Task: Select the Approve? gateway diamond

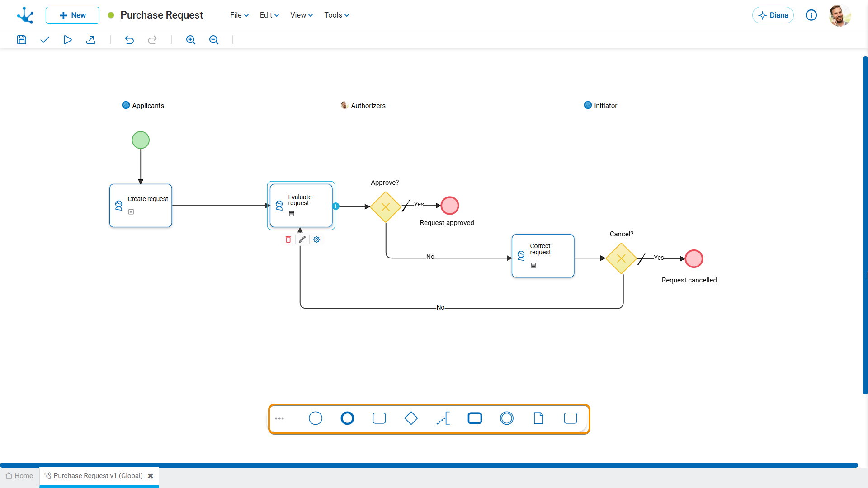Action: [386, 207]
